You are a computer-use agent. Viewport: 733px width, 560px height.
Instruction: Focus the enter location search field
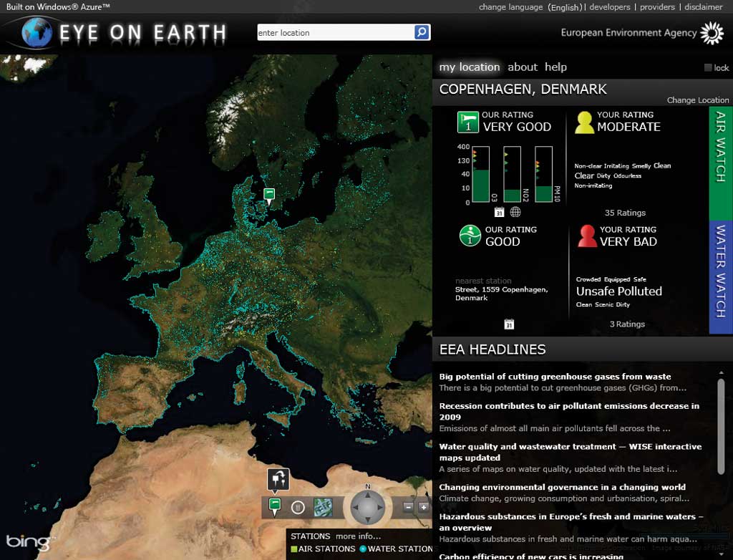pyautogui.click(x=336, y=32)
